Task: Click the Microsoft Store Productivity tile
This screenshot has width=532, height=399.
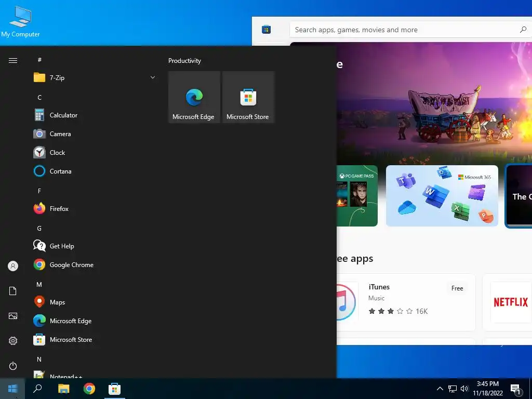Action: coord(248,97)
